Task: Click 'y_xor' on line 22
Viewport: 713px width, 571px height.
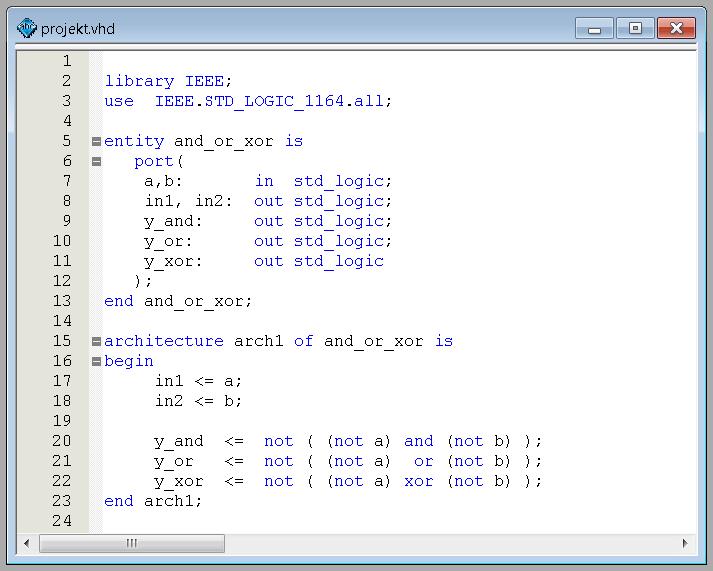Action: (x=179, y=481)
